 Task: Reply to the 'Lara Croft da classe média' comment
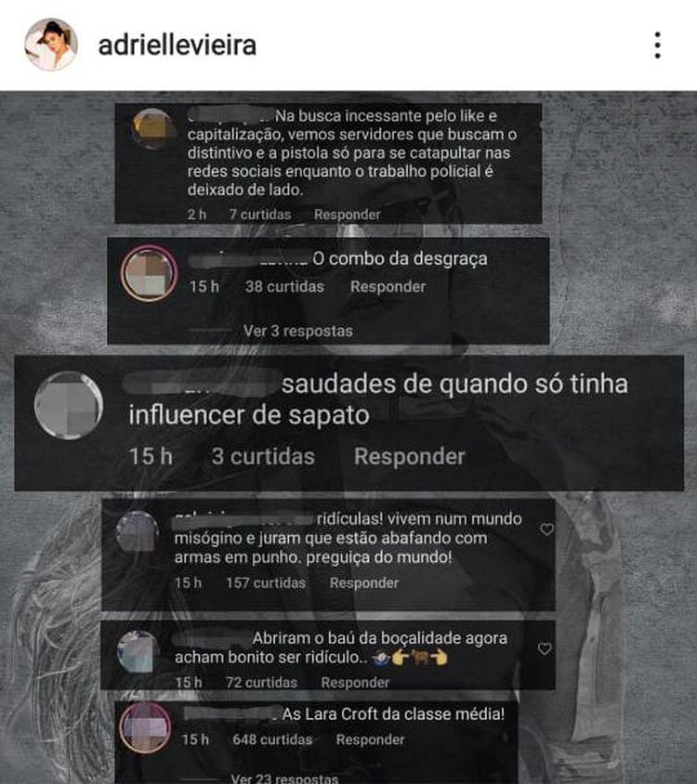pyautogui.click(x=370, y=739)
